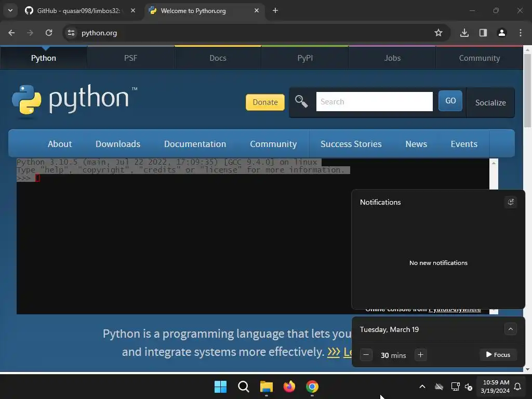
Task: Open the Documentation menu
Action: click(195, 144)
